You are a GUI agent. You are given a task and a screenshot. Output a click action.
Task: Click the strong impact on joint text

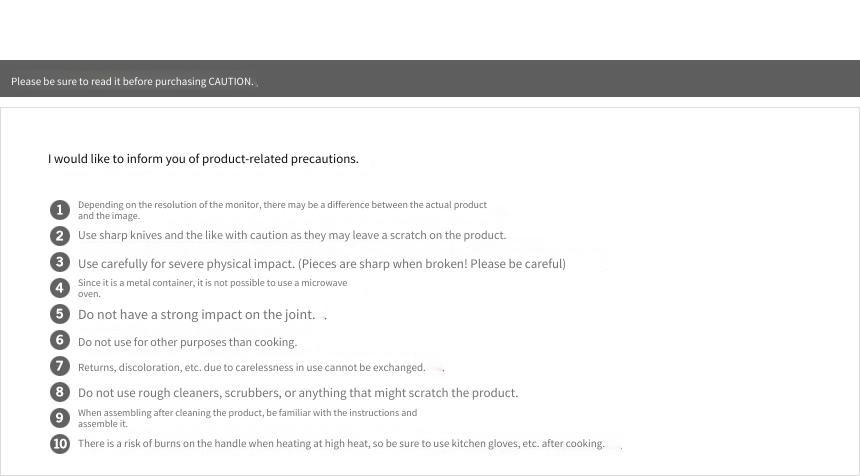[x=196, y=315]
